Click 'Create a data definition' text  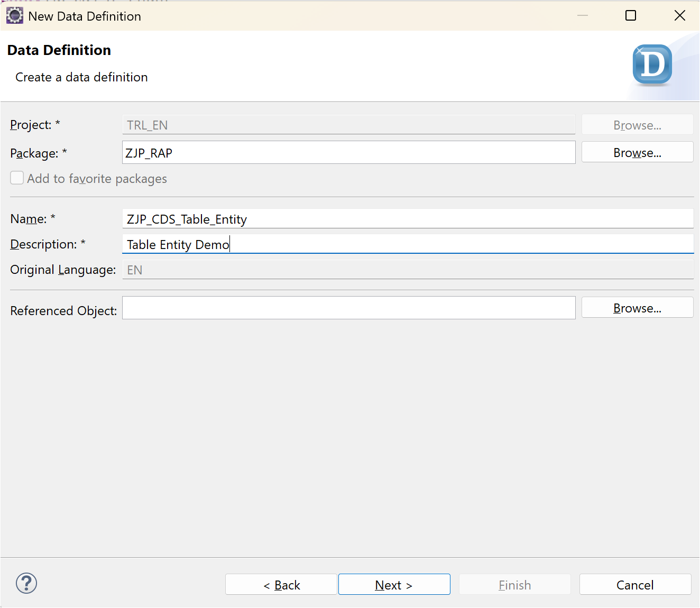pos(81,77)
